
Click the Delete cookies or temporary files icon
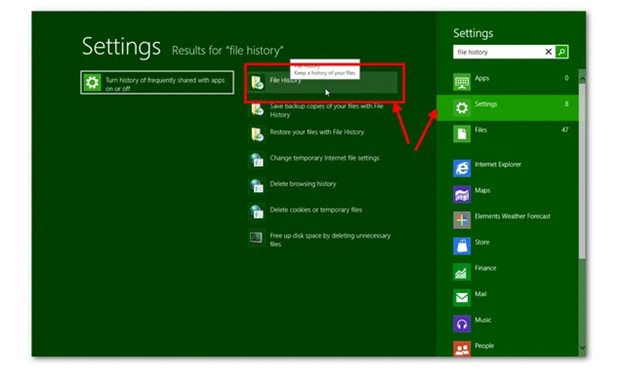[x=257, y=212]
